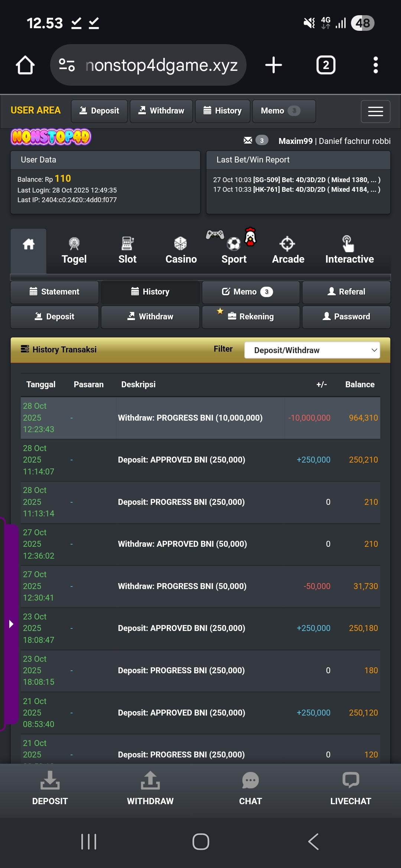Open the Arcade game category
Screen dimensions: 401x868
(x=288, y=251)
